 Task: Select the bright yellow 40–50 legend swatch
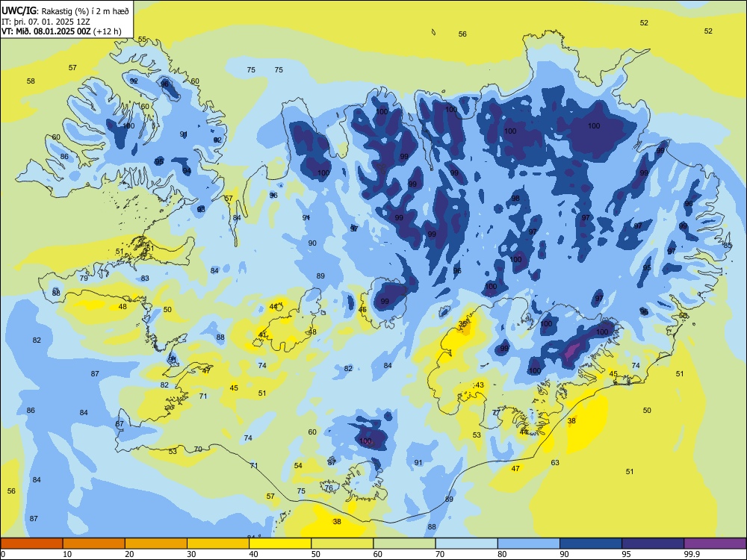(280, 544)
